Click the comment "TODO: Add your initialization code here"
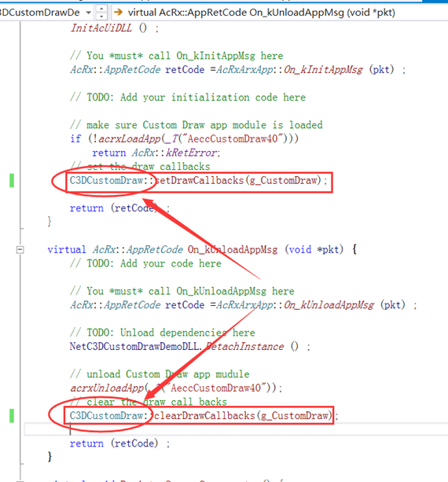The width and height of the screenshot is (448, 482). click(188, 98)
